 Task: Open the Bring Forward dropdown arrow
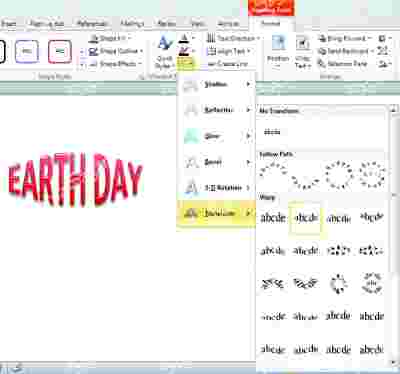pyautogui.click(x=370, y=38)
